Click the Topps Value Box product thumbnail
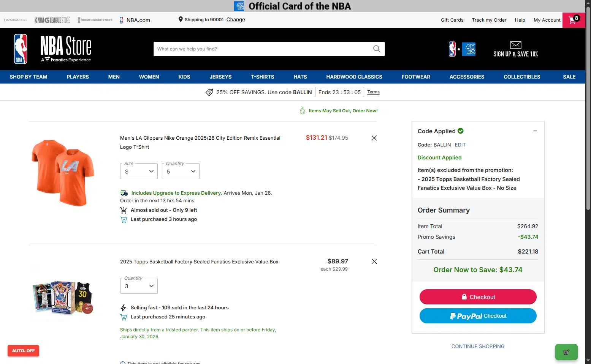Viewport: 591px width, 364px height. [63, 298]
